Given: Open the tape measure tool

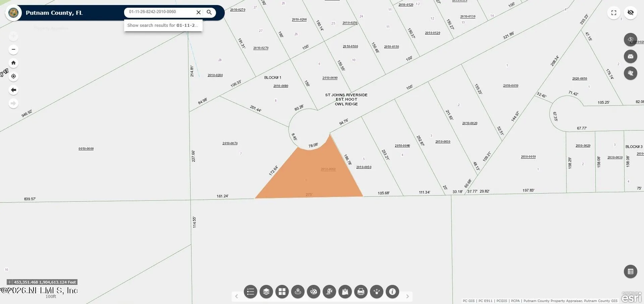Looking at the screenshot, I should click(x=329, y=292).
